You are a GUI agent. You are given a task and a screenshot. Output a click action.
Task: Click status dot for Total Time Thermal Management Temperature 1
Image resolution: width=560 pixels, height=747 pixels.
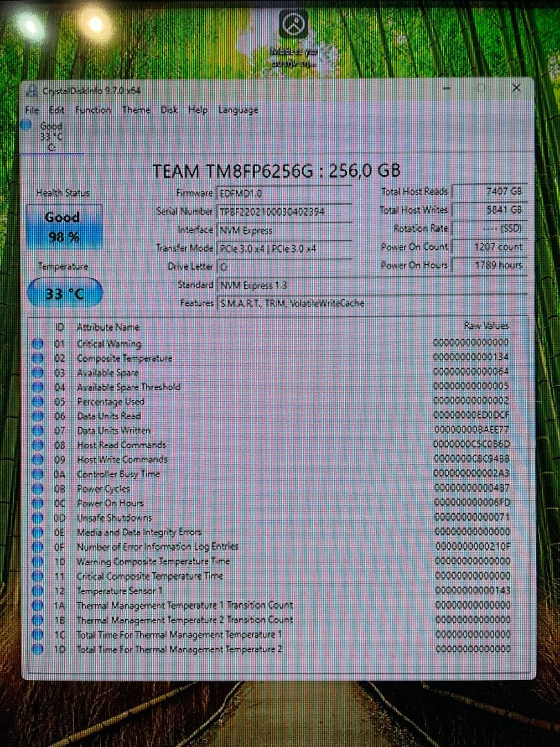pos(37,634)
